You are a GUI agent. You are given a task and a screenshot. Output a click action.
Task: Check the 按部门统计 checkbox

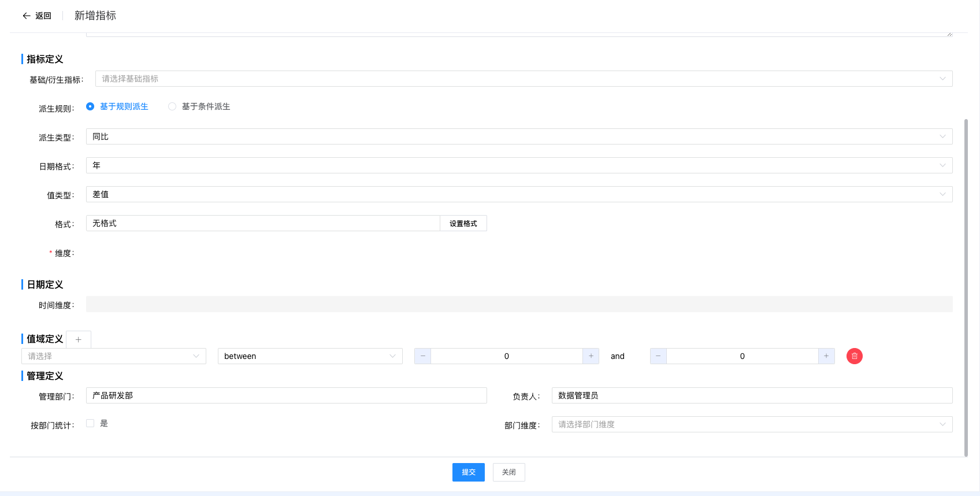point(90,423)
